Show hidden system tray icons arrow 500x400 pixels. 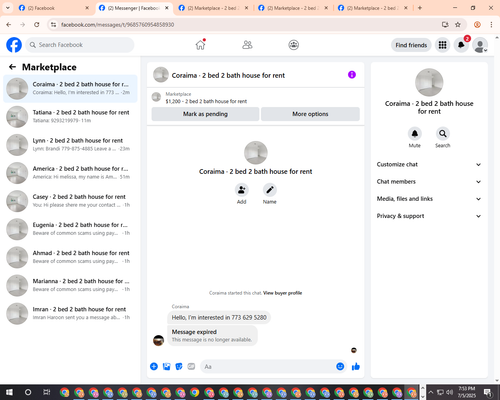click(x=430, y=392)
